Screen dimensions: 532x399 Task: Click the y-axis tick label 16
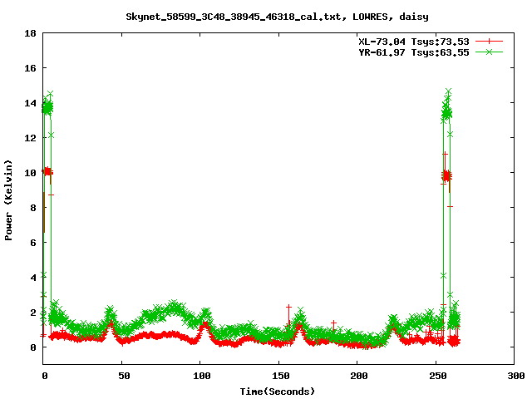[30, 68]
